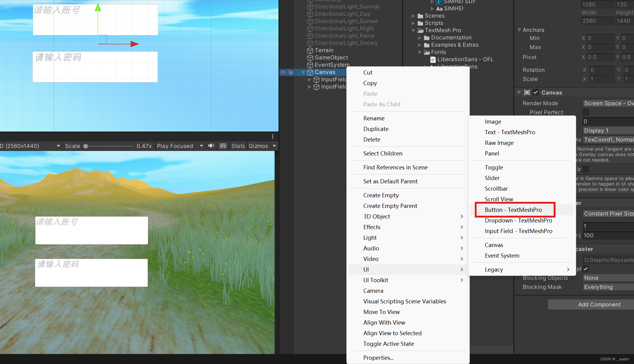Collapse the Anchors section triangle
This screenshot has height=364, width=634.
(519, 30)
